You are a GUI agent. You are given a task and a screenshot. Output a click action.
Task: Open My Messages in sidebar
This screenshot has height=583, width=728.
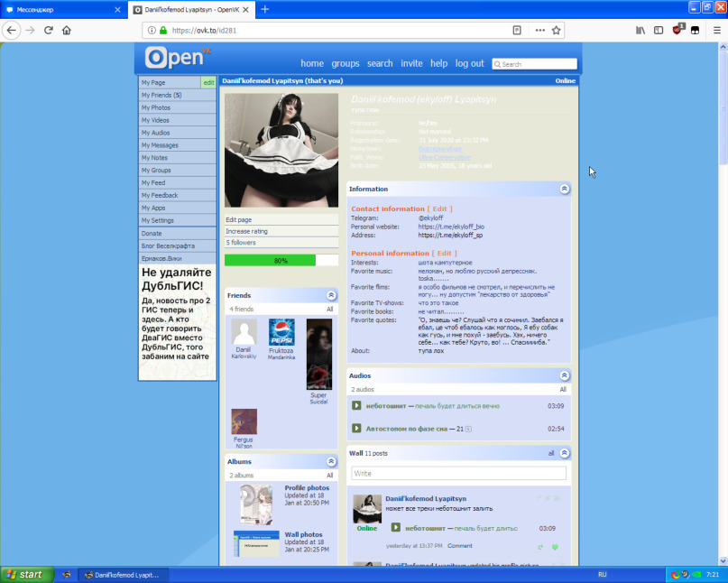178,145
